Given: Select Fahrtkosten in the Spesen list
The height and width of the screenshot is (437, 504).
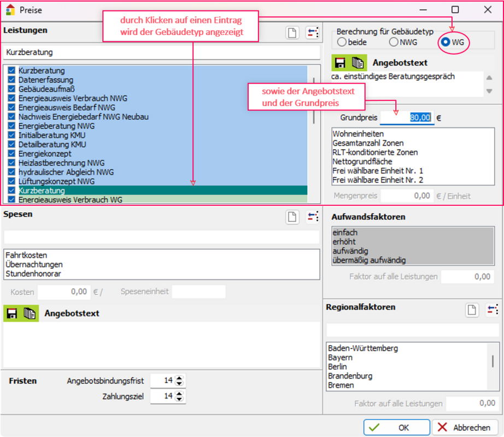Looking at the screenshot, I should [26, 255].
